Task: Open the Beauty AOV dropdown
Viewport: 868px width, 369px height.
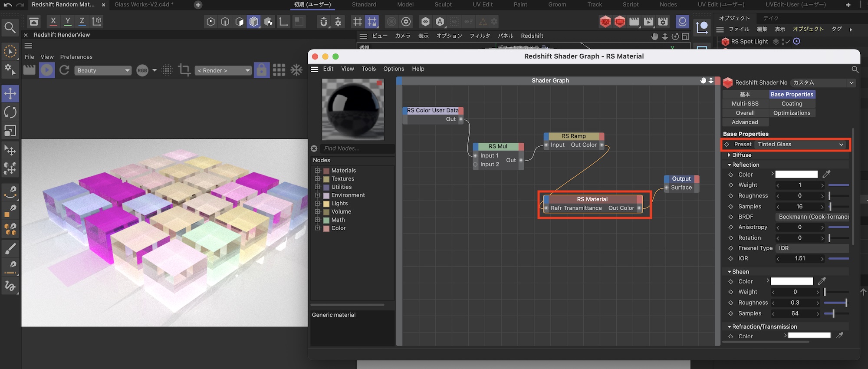Action: coord(103,70)
